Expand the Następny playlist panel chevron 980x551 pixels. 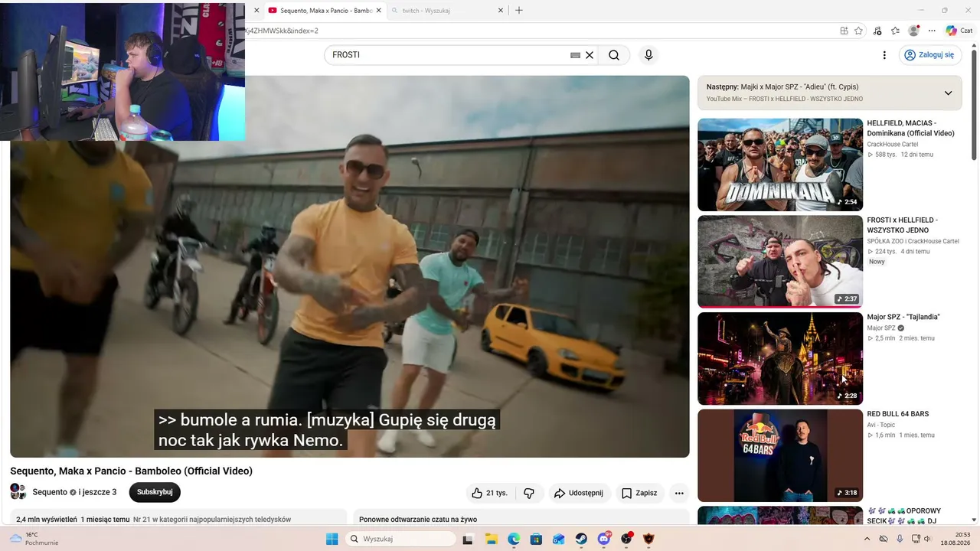click(x=948, y=93)
